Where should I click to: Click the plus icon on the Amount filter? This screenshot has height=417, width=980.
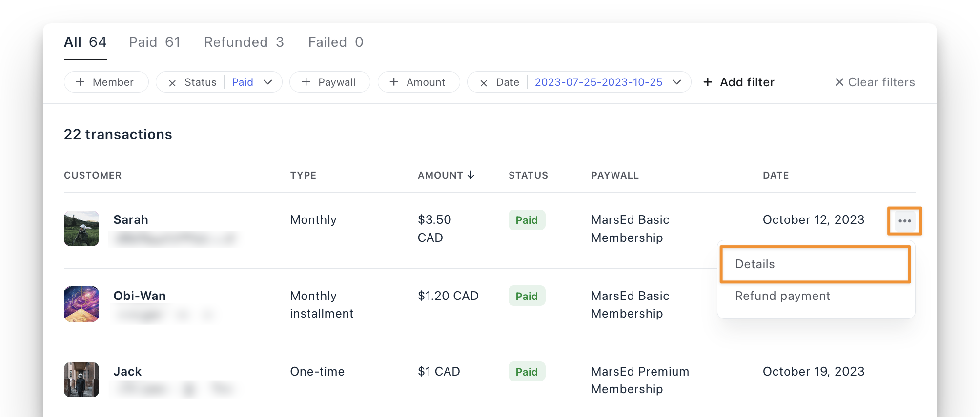(393, 82)
